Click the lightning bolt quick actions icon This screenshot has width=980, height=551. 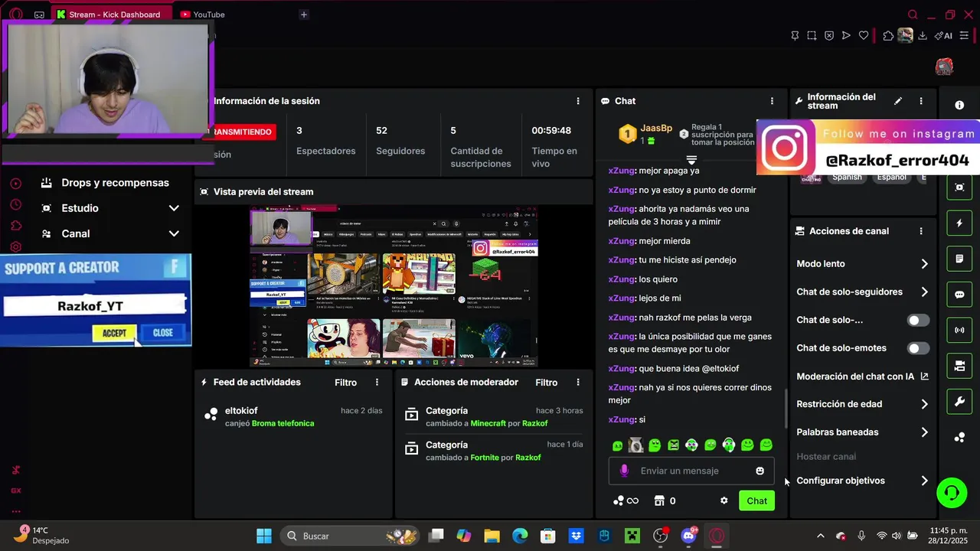click(x=959, y=223)
